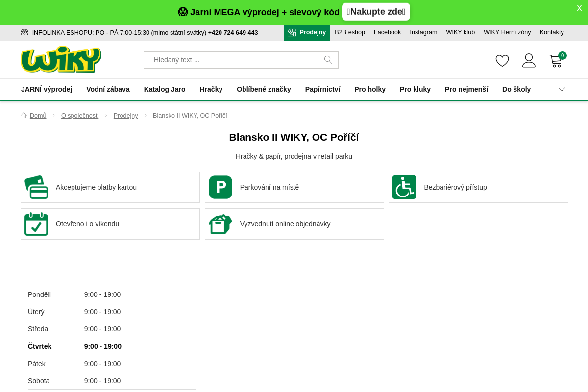
Task: Open user account icon
Action: pyautogui.click(x=529, y=60)
